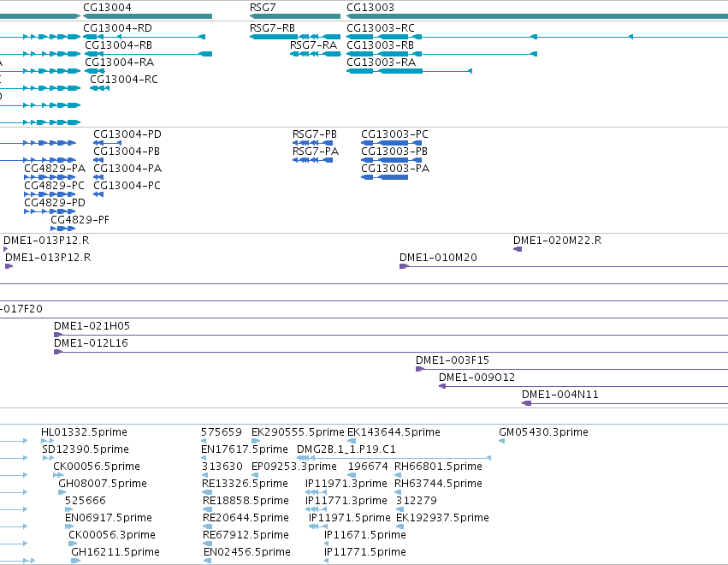Click the RSG7-PB protein label
Screen dimensions: 728x565
click(x=315, y=134)
